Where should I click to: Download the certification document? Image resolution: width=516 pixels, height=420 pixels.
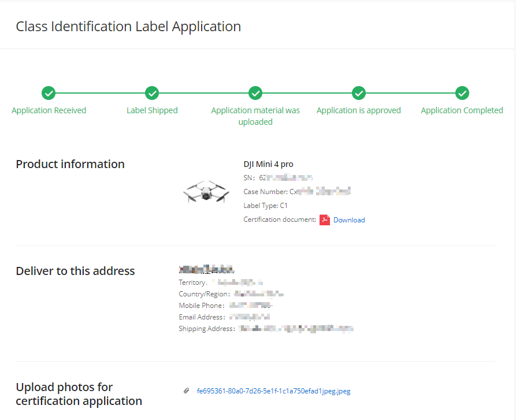(x=349, y=220)
